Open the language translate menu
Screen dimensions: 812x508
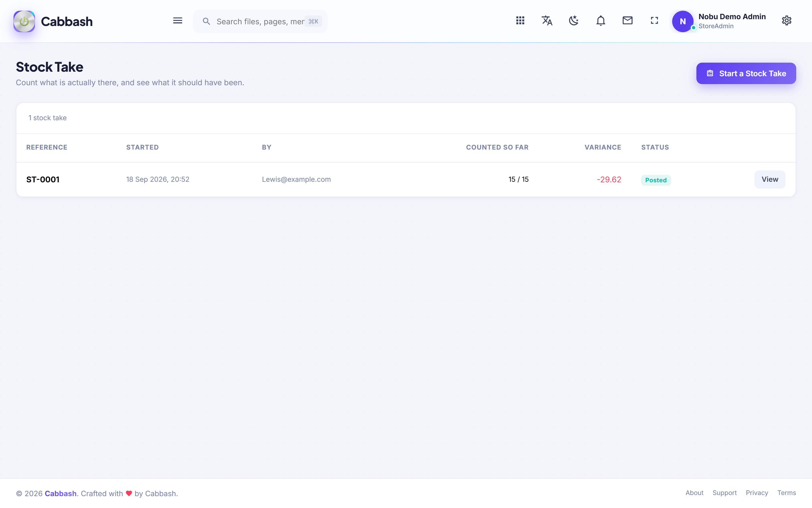547,21
